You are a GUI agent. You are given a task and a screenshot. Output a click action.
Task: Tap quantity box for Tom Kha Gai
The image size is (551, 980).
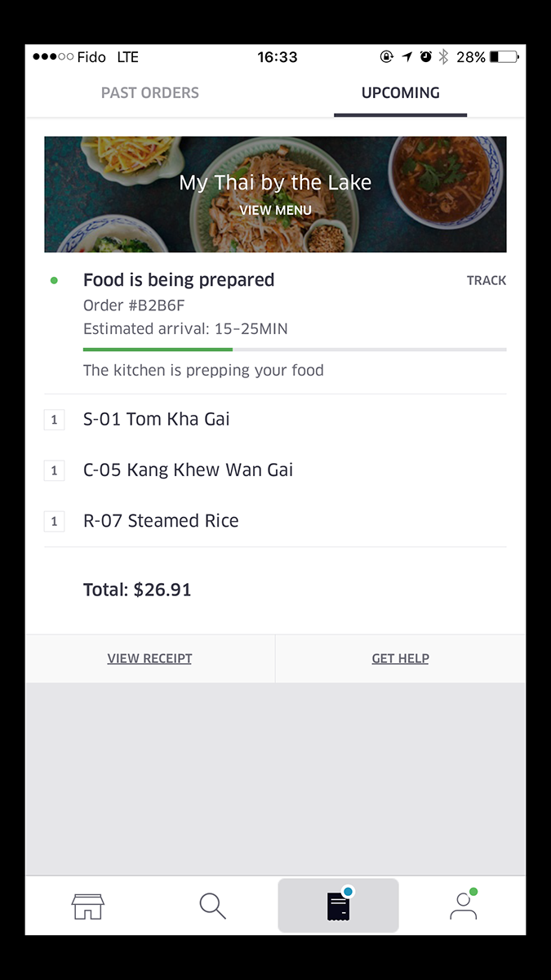tap(54, 420)
